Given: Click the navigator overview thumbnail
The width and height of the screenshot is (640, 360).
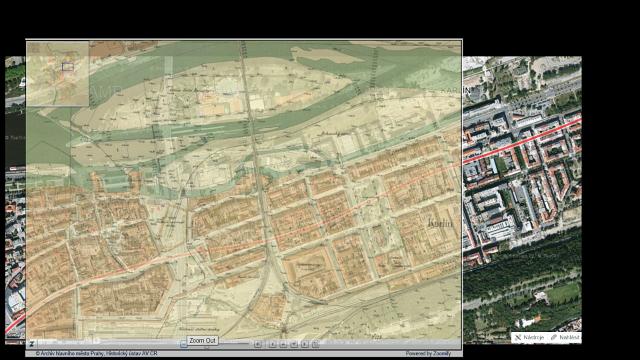Looking at the screenshot, I should [58, 73].
